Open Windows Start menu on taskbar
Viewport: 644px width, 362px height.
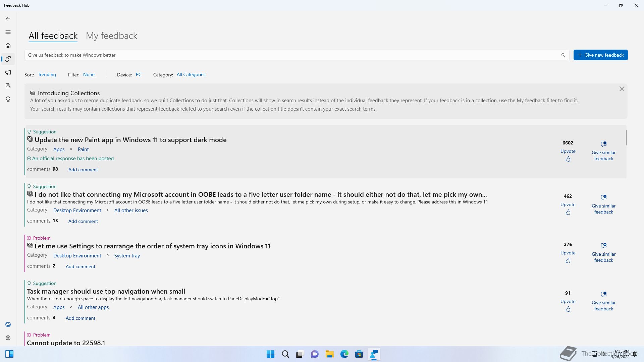270,354
